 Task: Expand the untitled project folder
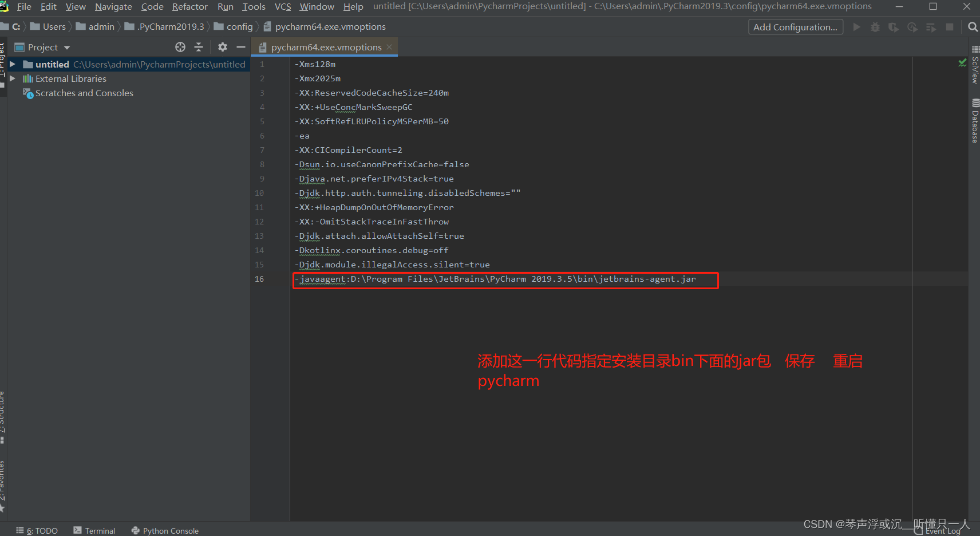(13, 64)
